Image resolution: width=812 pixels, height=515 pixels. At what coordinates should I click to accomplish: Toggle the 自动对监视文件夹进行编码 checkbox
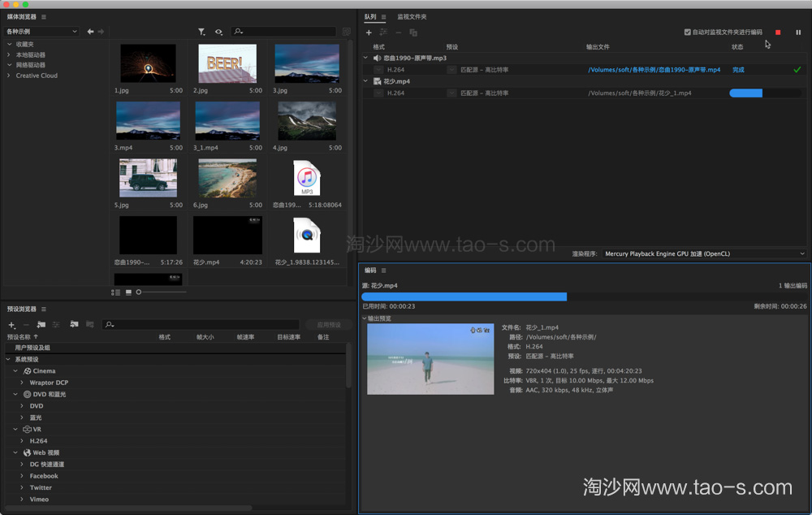[686, 32]
